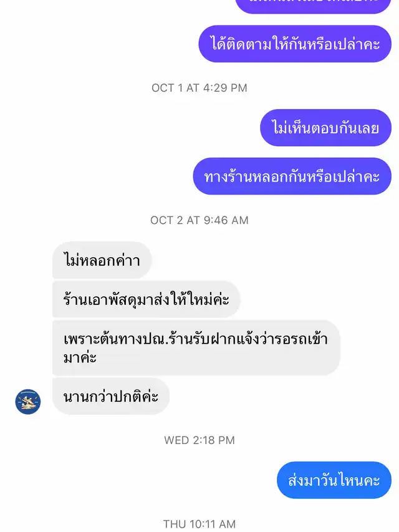
Task: Tap the THU 10:11 AM timestamp
Action: [199, 524]
